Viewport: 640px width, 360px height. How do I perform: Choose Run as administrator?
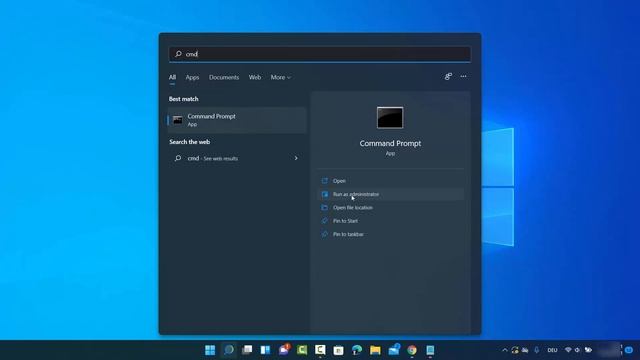tap(391, 194)
